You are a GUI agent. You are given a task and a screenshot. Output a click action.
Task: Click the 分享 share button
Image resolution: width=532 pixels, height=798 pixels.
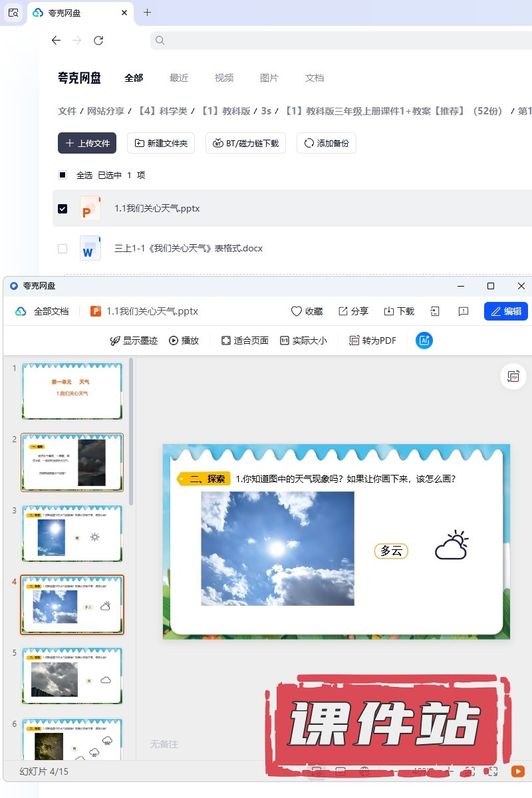click(353, 311)
